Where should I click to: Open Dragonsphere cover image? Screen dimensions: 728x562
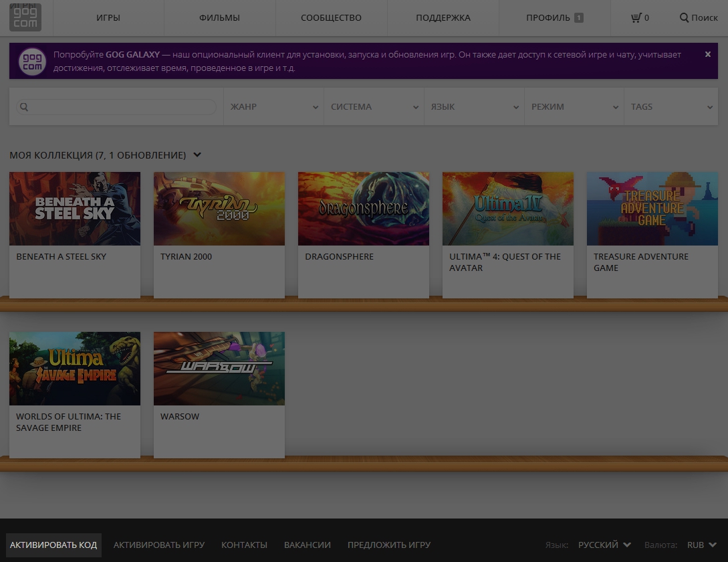point(364,209)
